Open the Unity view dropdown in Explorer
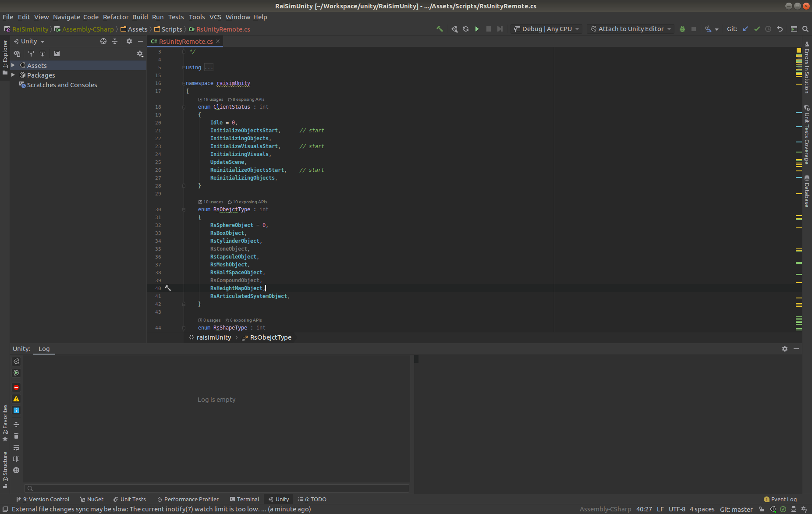 click(29, 41)
